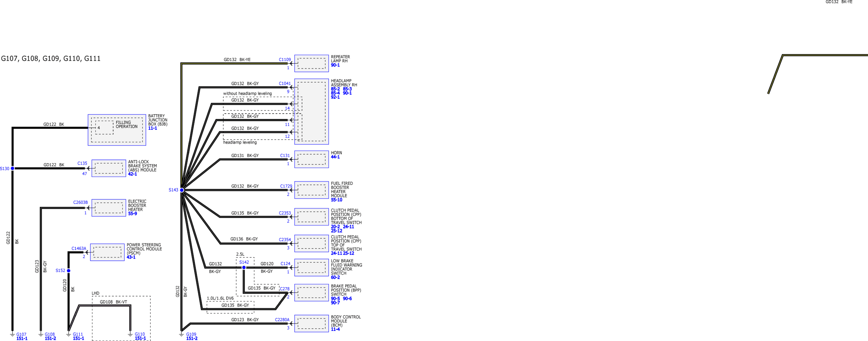
Task: Open the G110 ground label link
Action: click(x=139, y=334)
